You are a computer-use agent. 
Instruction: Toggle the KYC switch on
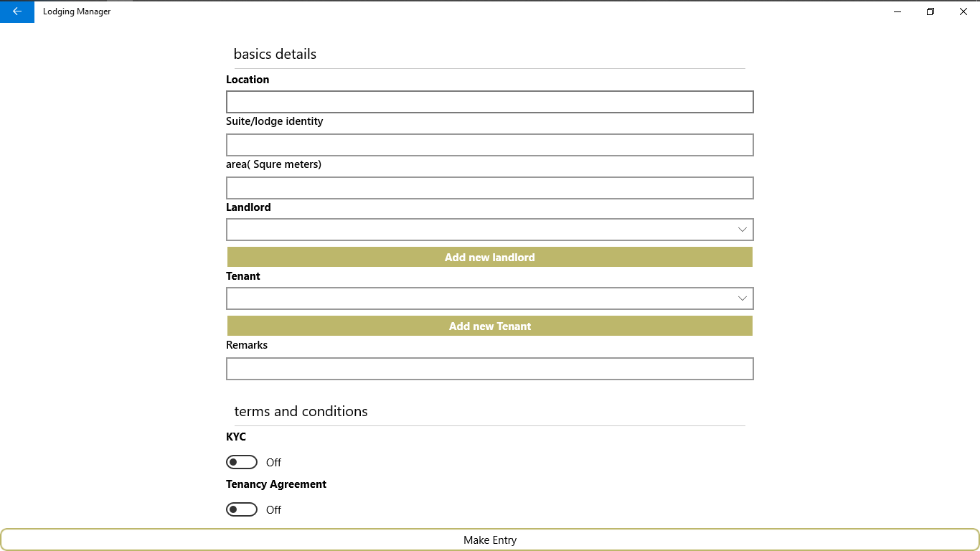[x=242, y=462]
